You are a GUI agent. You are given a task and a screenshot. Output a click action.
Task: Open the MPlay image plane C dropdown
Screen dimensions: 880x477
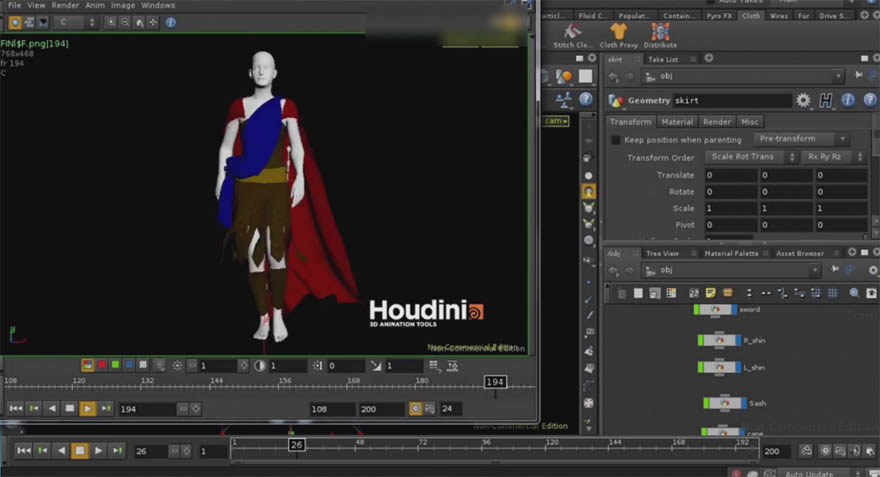point(75,22)
